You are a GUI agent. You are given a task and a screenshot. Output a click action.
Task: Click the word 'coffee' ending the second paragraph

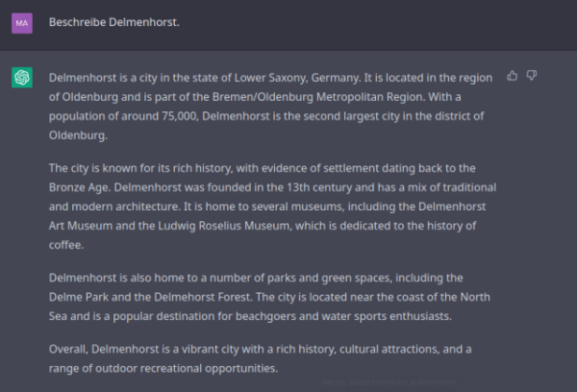click(x=65, y=245)
